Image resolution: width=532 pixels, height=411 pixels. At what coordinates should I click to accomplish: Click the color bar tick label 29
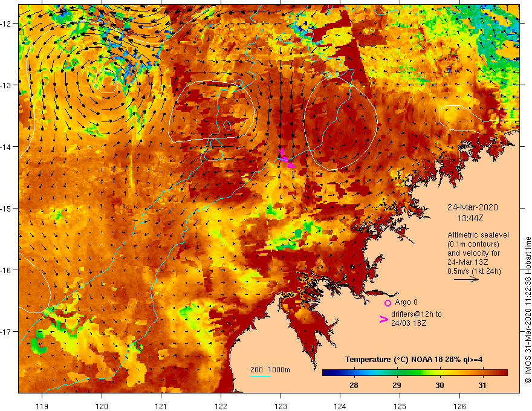[x=397, y=385]
